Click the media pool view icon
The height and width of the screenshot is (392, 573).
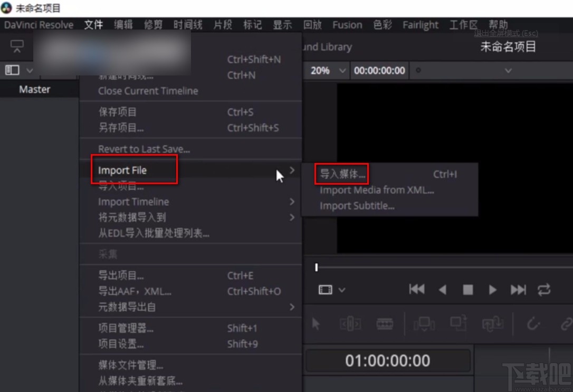click(x=12, y=70)
